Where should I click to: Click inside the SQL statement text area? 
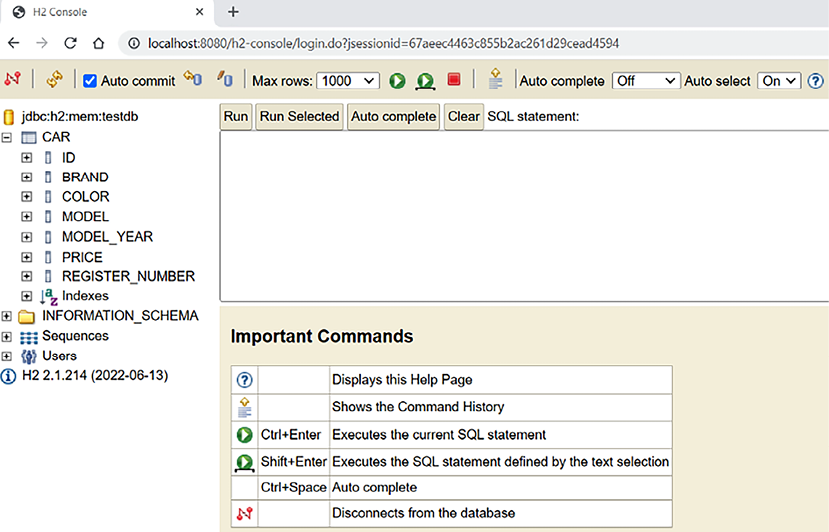(x=523, y=215)
